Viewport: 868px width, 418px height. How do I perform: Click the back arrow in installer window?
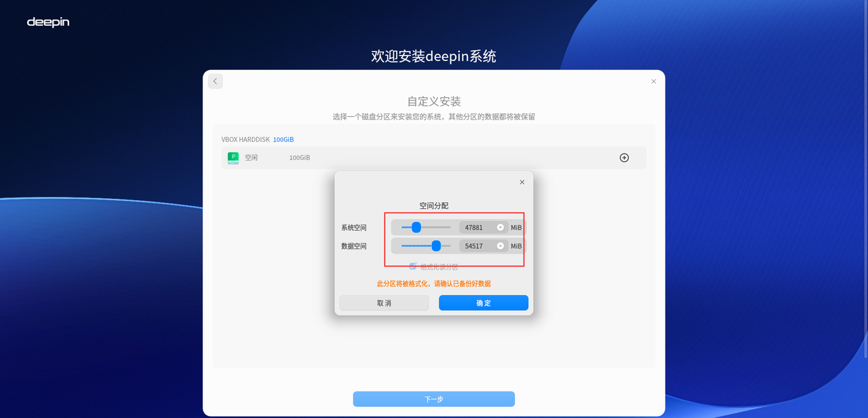click(x=215, y=81)
